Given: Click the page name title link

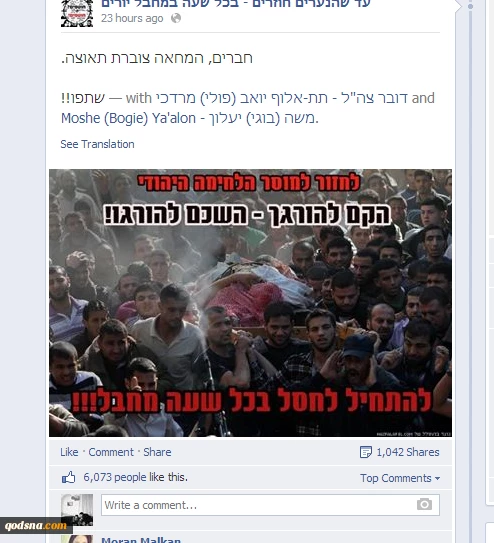Looking at the screenshot, I should tap(235, 3).
